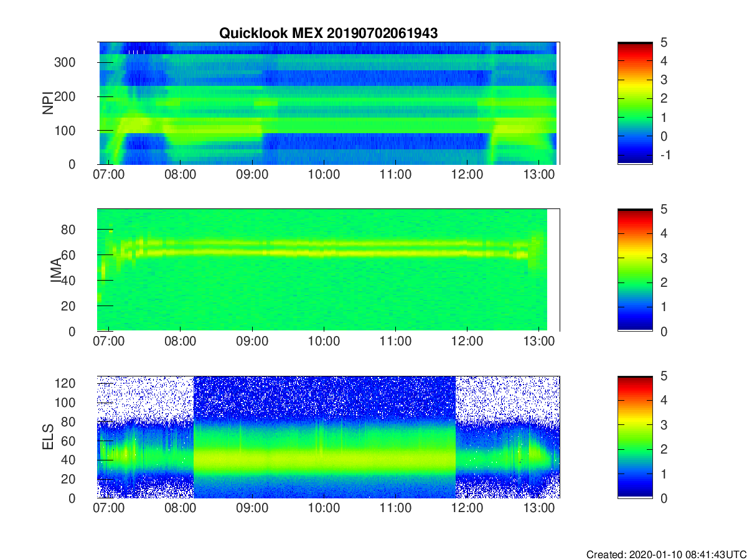Viewport: 747px width, 560px height.
Task: Click the 09:00 tick label under ELS plot
Action: point(252,508)
